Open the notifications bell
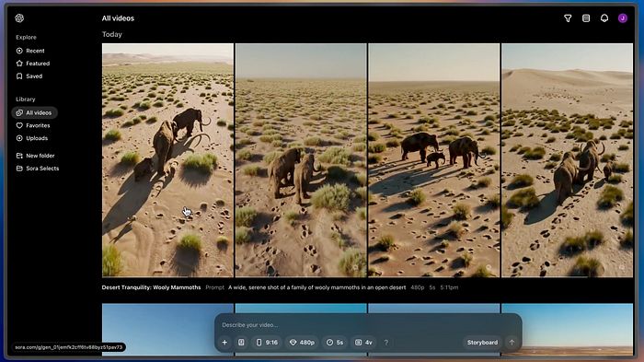The height and width of the screenshot is (362, 644). 604,18
